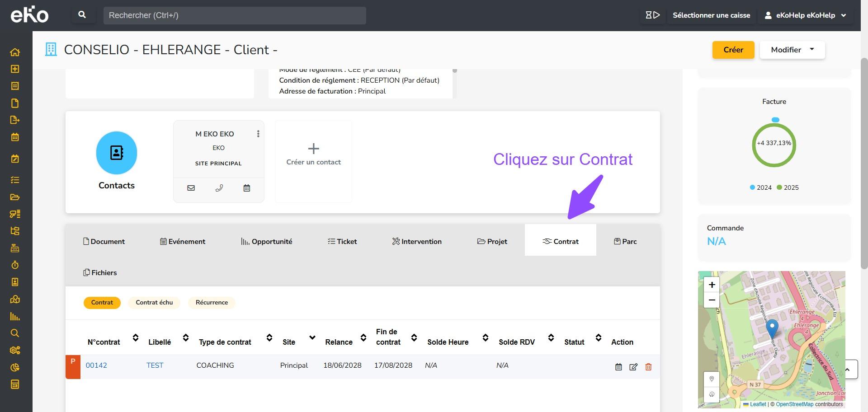Click the Rechercher search input field

[235, 15]
